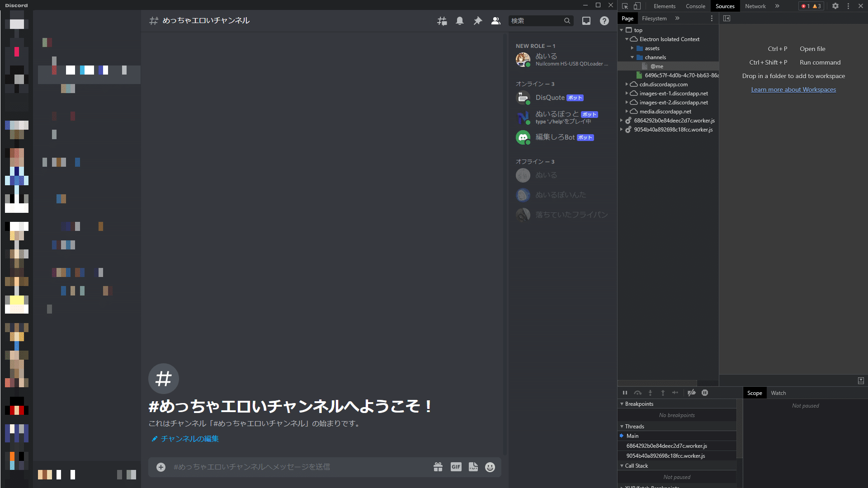Toggle member list icon

[x=496, y=21]
